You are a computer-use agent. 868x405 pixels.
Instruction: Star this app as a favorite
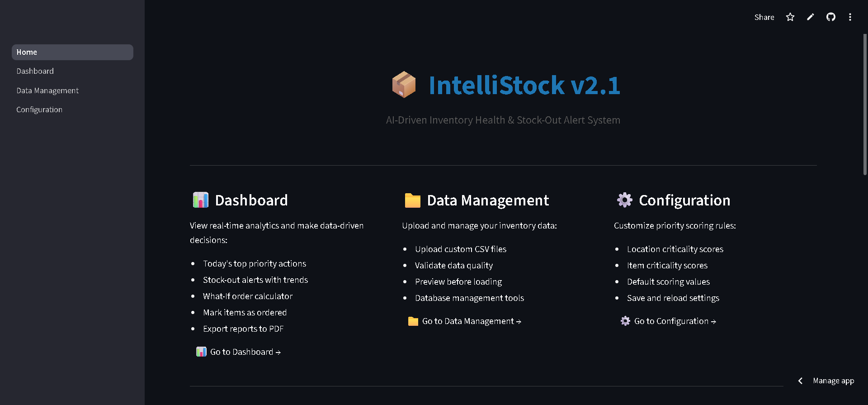[x=790, y=17]
